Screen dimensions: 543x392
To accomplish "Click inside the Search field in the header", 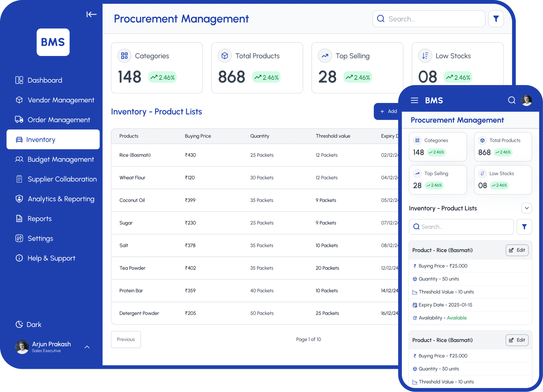I will coord(429,19).
